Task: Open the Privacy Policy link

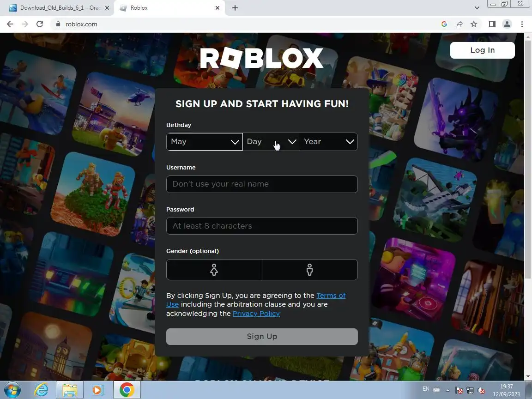Action: pyautogui.click(x=256, y=314)
